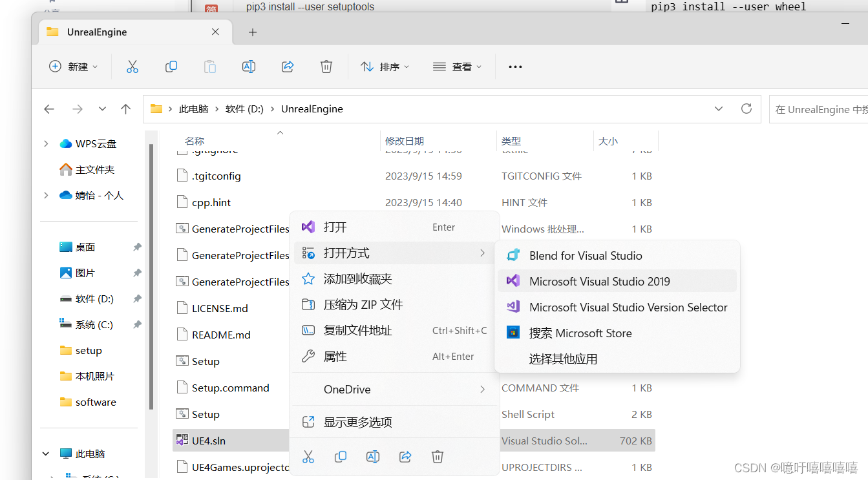
Task: Click the pin icon beside 系统 (C:)
Action: (137, 325)
